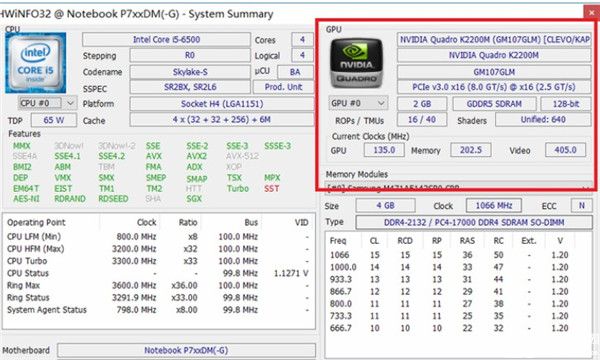The width and height of the screenshot is (600, 360).
Task: Select the System Agent Status row
Action: click(x=158, y=310)
